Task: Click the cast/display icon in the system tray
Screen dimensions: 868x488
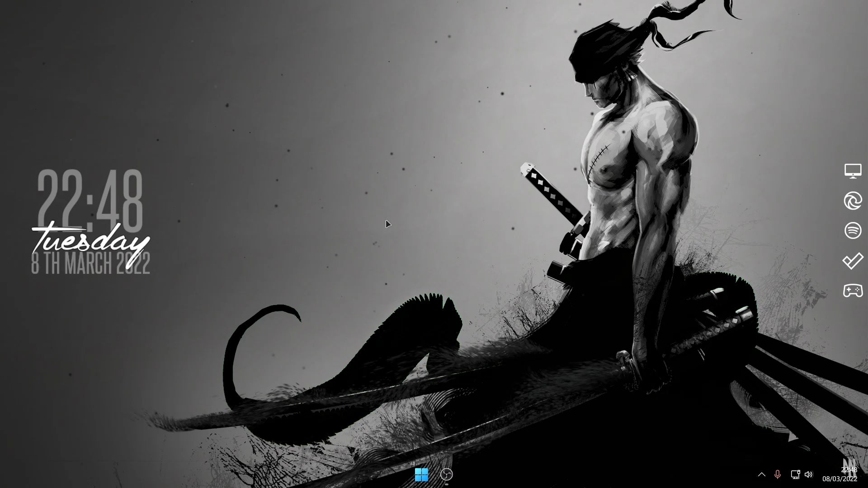Action: point(794,475)
